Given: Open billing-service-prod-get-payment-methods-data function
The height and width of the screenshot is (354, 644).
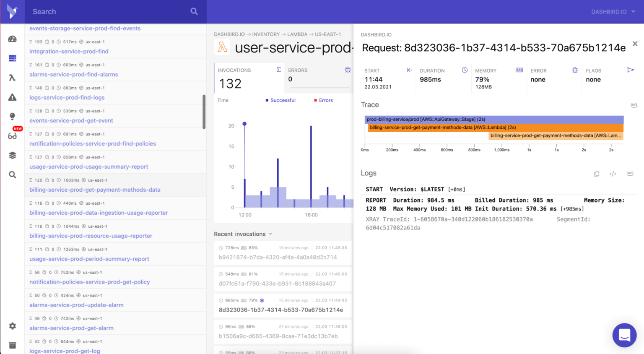Looking at the screenshot, I should [x=94, y=190].
